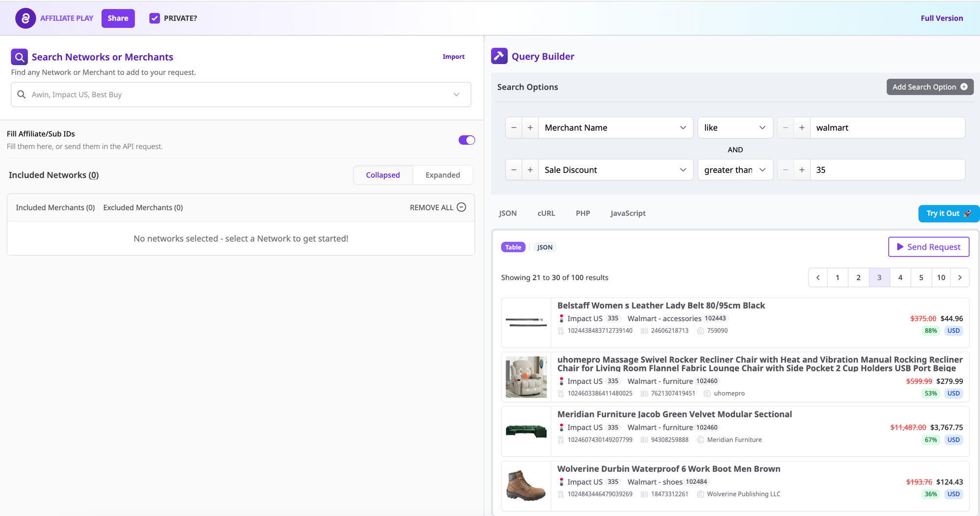Switch the network view to Collapsed
Image resolution: width=980 pixels, height=516 pixels.
click(x=383, y=175)
